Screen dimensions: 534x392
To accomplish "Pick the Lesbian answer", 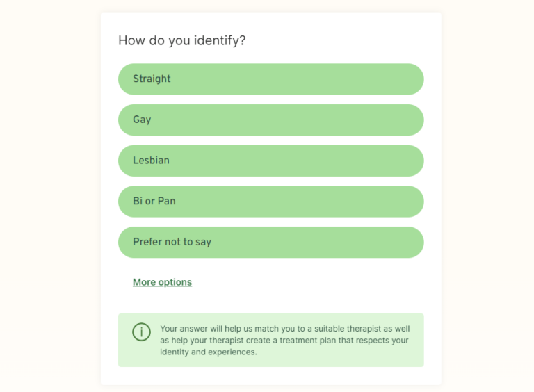I will pos(270,161).
